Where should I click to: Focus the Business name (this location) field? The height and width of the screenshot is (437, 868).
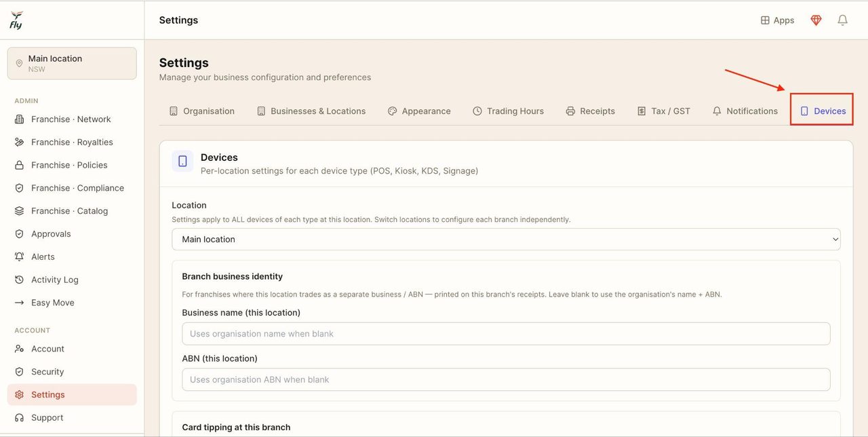click(x=506, y=334)
